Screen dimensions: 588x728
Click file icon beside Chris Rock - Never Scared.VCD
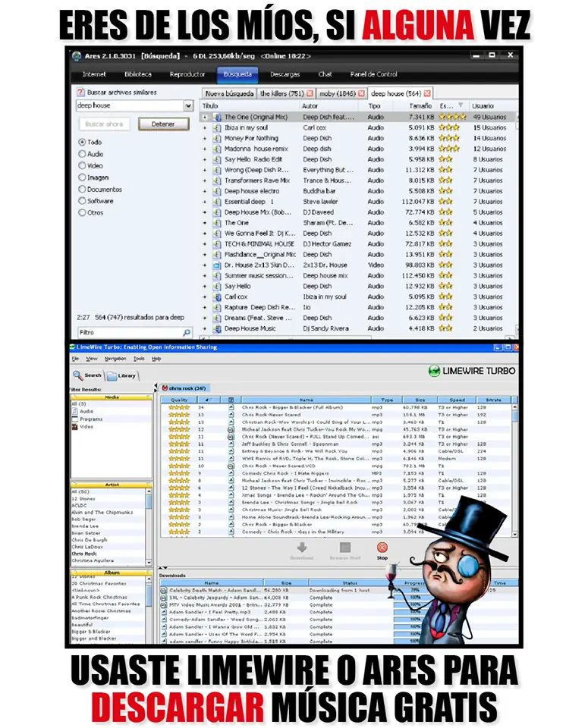pos(231,466)
